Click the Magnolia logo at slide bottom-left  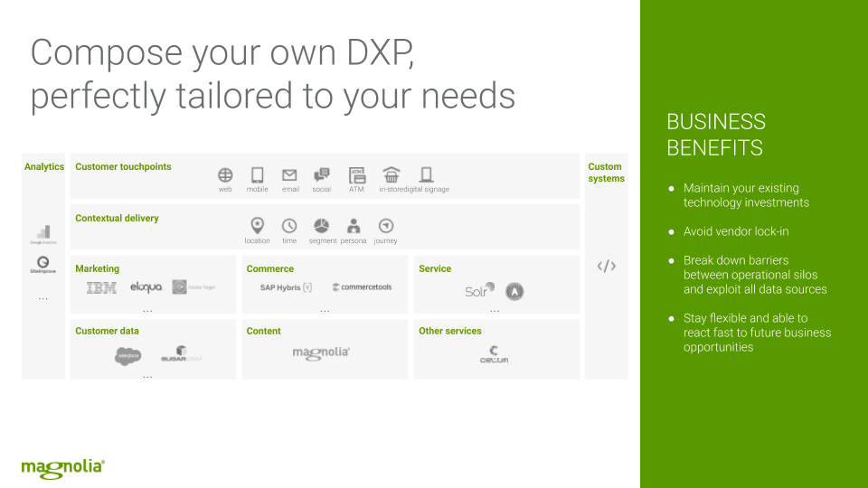pos(63,467)
